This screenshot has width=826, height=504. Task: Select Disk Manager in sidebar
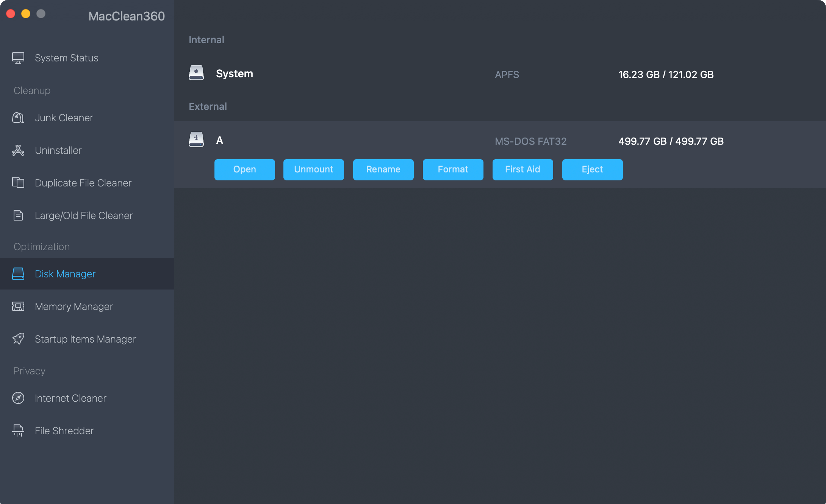(x=87, y=274)
